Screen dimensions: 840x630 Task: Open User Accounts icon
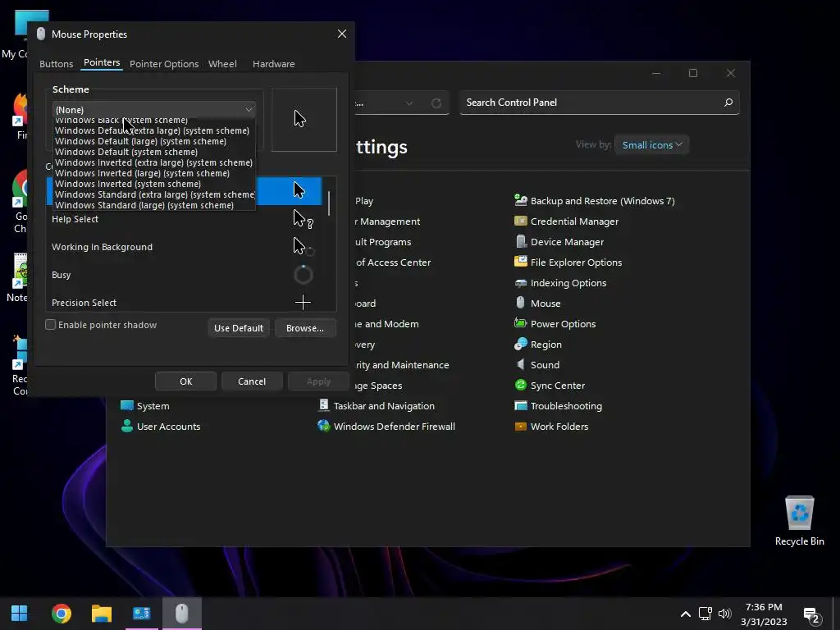pos(127,427)
